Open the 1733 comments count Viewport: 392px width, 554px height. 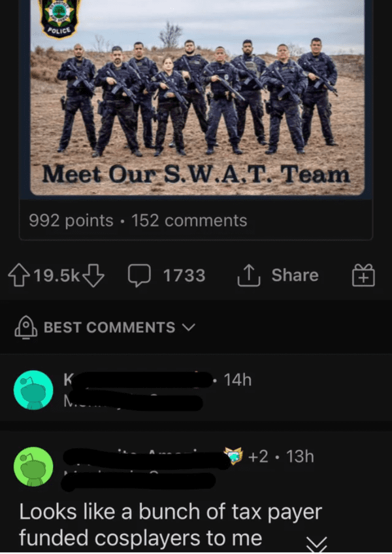pyautogui.click(x=184, y=275)
